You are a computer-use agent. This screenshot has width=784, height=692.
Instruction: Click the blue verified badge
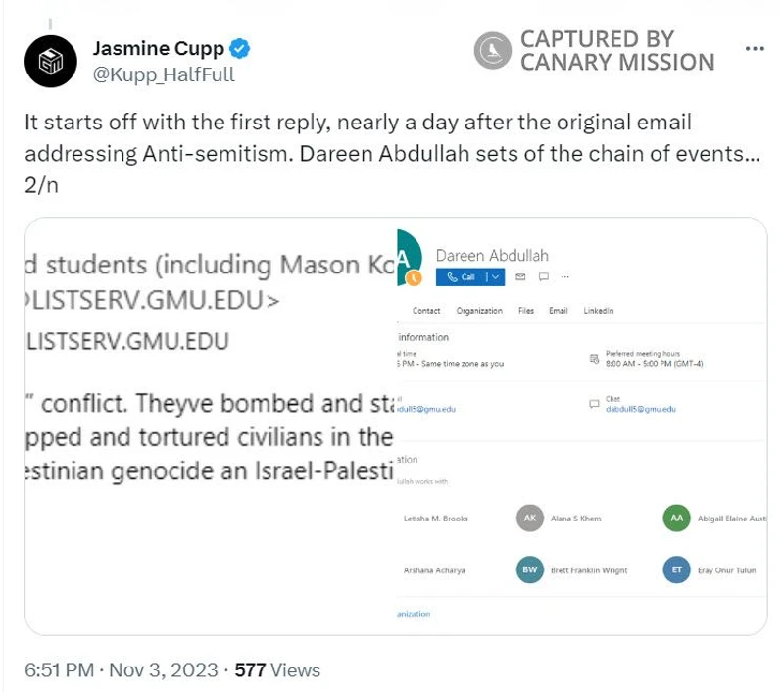pyautogui.click(x=239, y=48)
